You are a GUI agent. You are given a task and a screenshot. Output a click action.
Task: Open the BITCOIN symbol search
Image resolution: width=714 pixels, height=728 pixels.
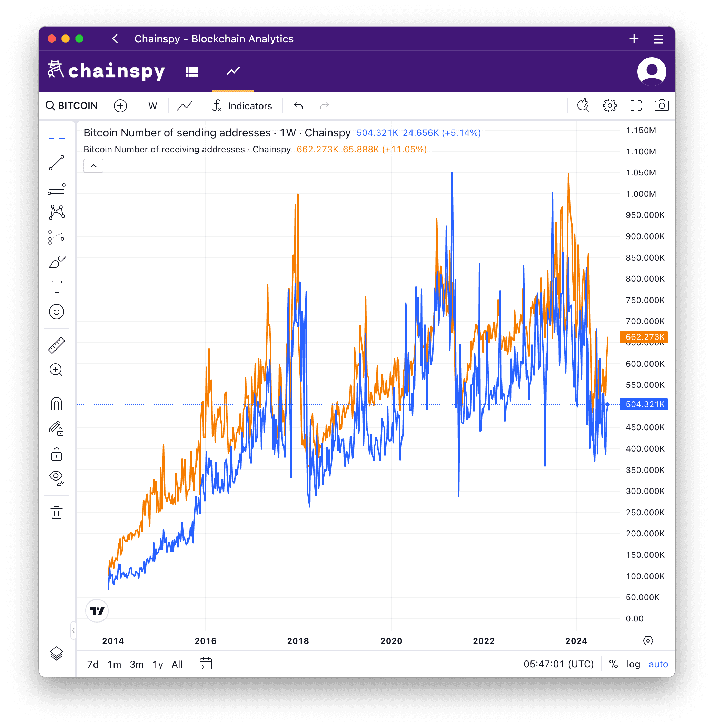(x=72, y=106)
